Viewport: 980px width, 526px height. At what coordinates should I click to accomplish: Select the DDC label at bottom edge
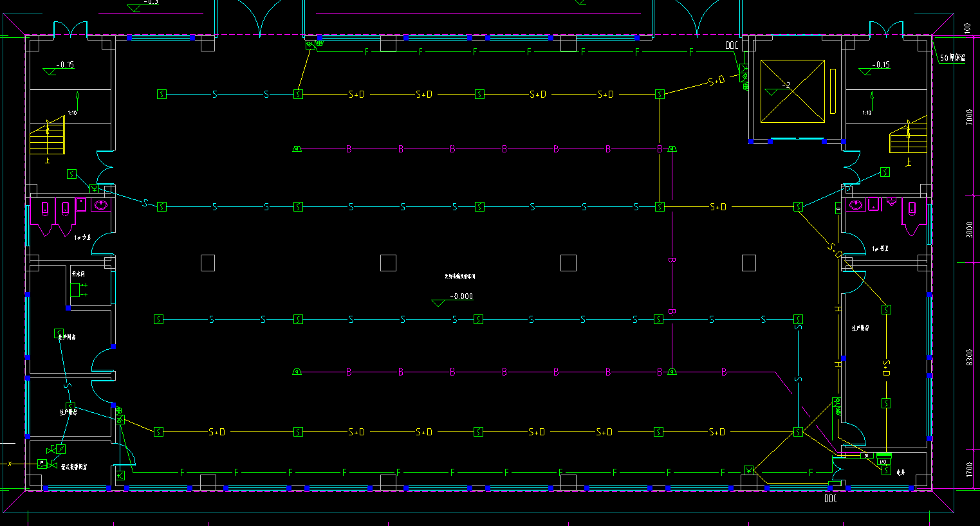831,499
